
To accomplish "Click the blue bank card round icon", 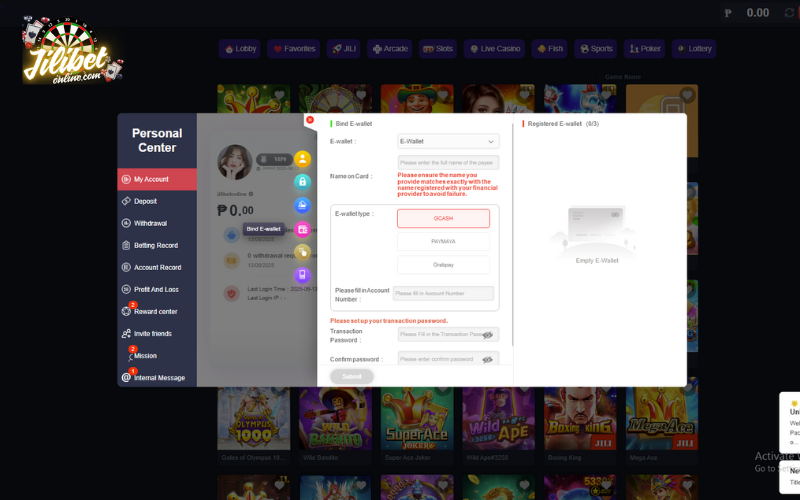I will [302, 205].
